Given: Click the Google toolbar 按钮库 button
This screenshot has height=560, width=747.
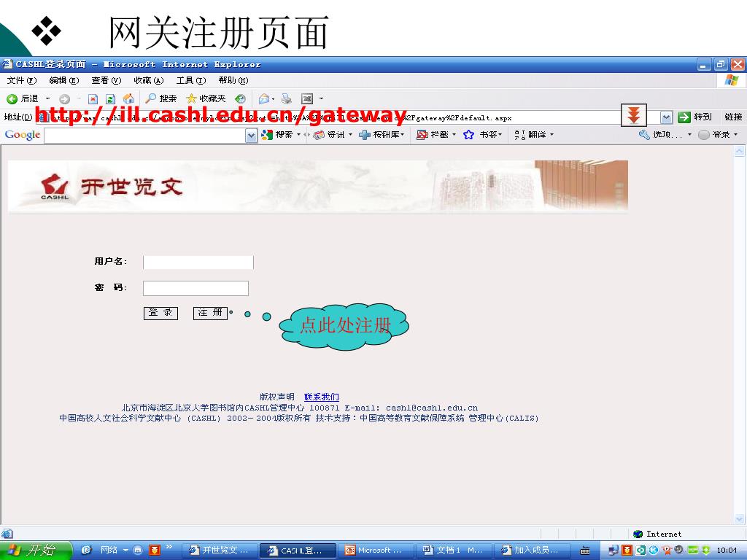Looking at the screenshot, I should [379, 135].
